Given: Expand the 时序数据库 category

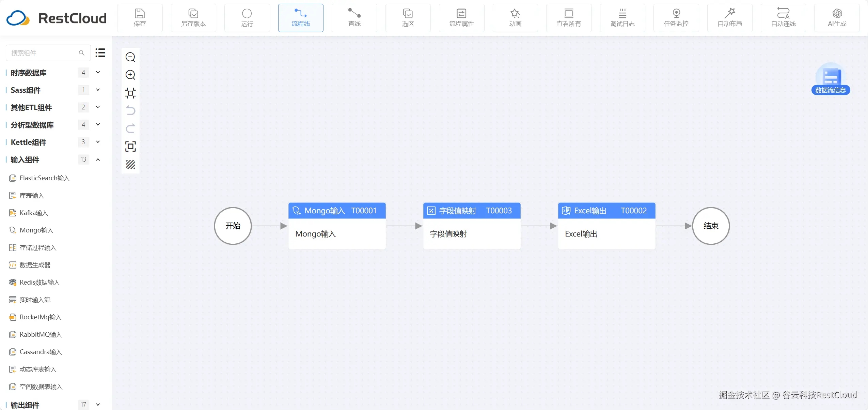Looking at the screenshot, I should point(98,72).
